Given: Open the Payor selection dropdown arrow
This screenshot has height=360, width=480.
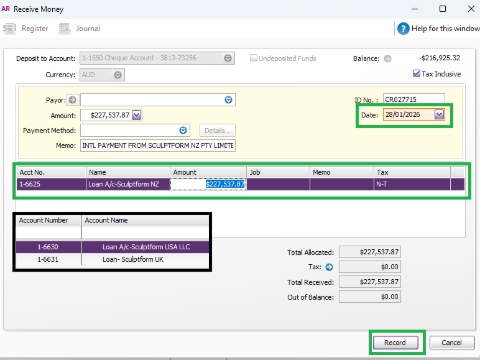Looking at the screenshot, I should (228, 100).
